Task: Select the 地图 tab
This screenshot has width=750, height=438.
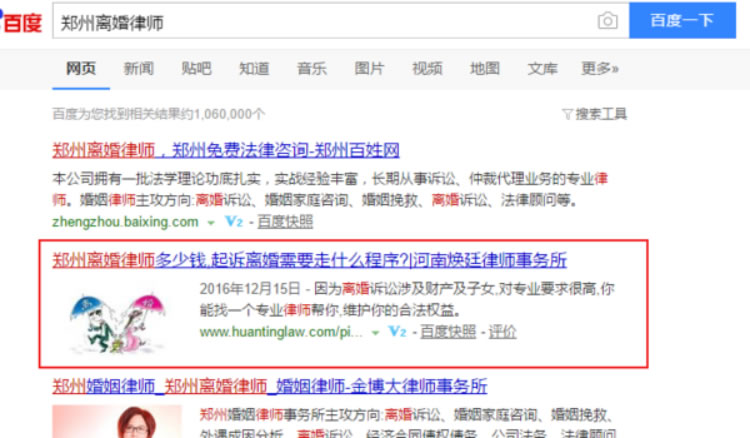Action: point(485,69)
